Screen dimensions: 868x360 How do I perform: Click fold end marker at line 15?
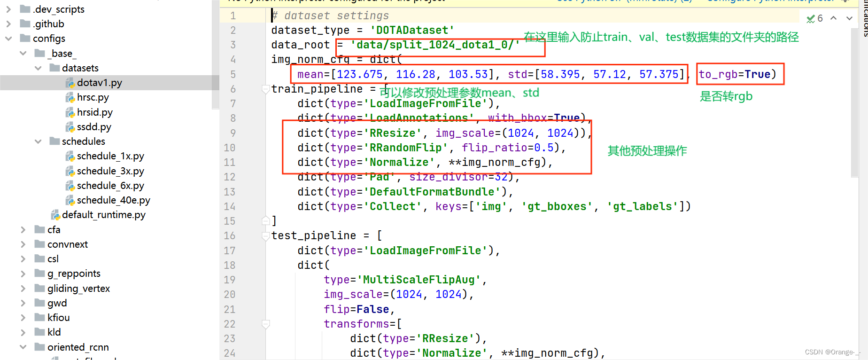point(266,220)
